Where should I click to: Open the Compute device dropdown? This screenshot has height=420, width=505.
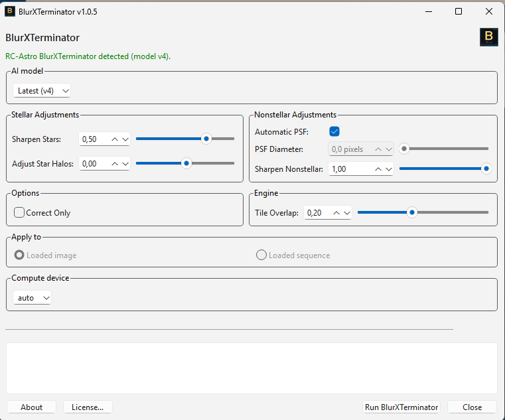point(33,298)
